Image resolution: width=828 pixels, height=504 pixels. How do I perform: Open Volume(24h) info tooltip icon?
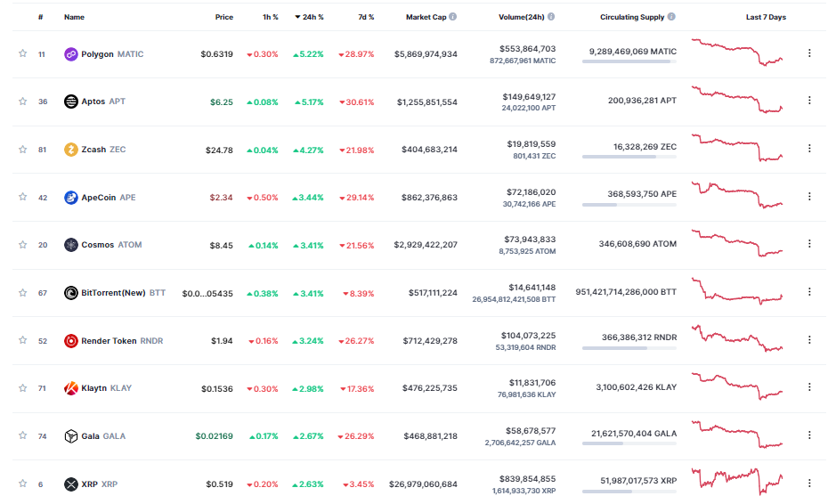[x=551, y=16]
